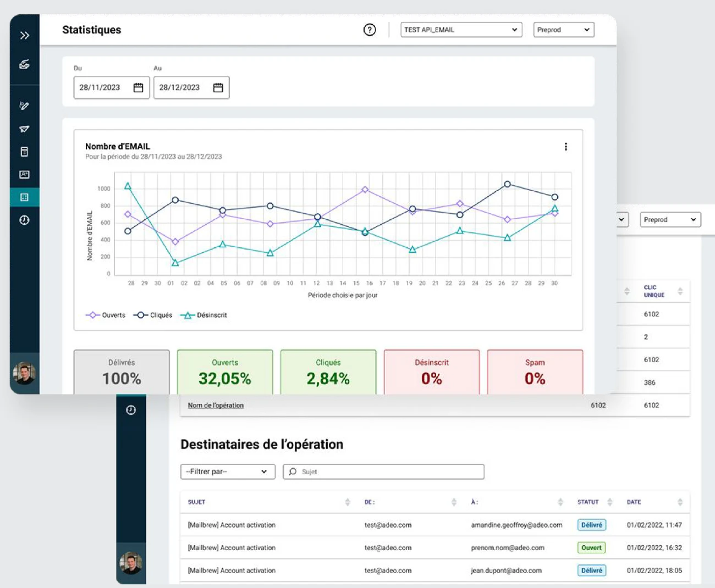715x588 pixels.
Task: Open the clock history icon in Statistiques sidebar
Action: (24, 220)
